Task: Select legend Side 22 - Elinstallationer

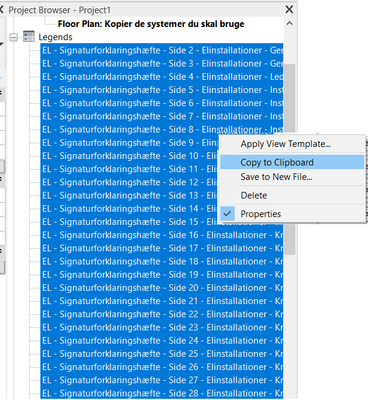Action: pyautogui.click(x=162, y=314)
